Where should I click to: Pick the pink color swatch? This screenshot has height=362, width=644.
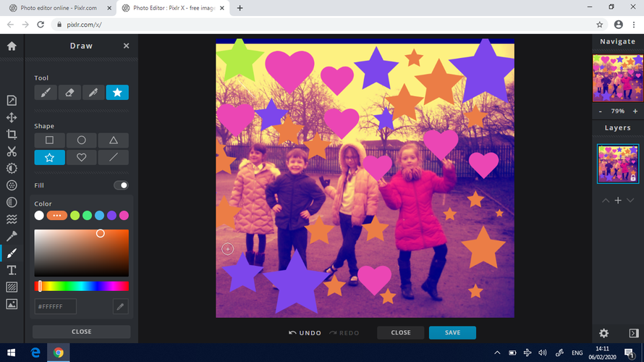point(124,216)
